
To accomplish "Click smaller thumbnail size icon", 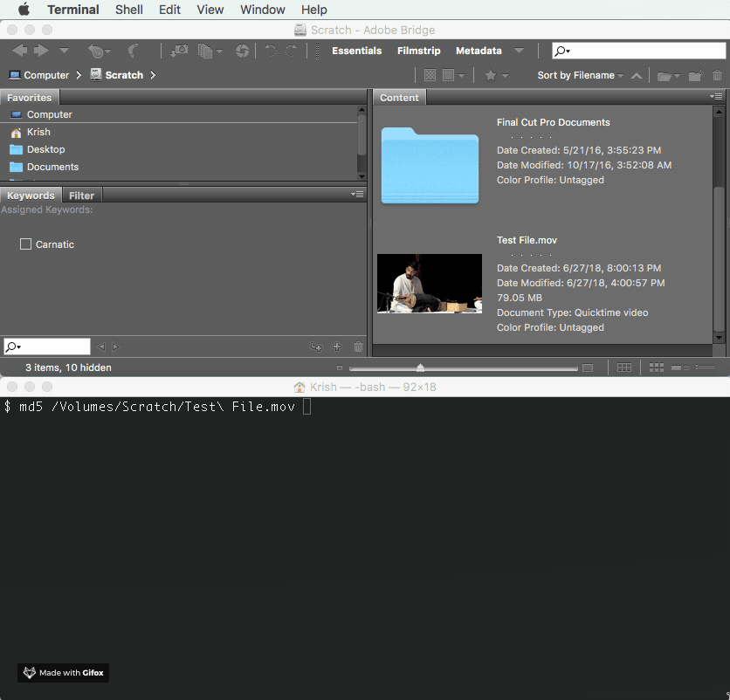I will click(x=340, y=368).
